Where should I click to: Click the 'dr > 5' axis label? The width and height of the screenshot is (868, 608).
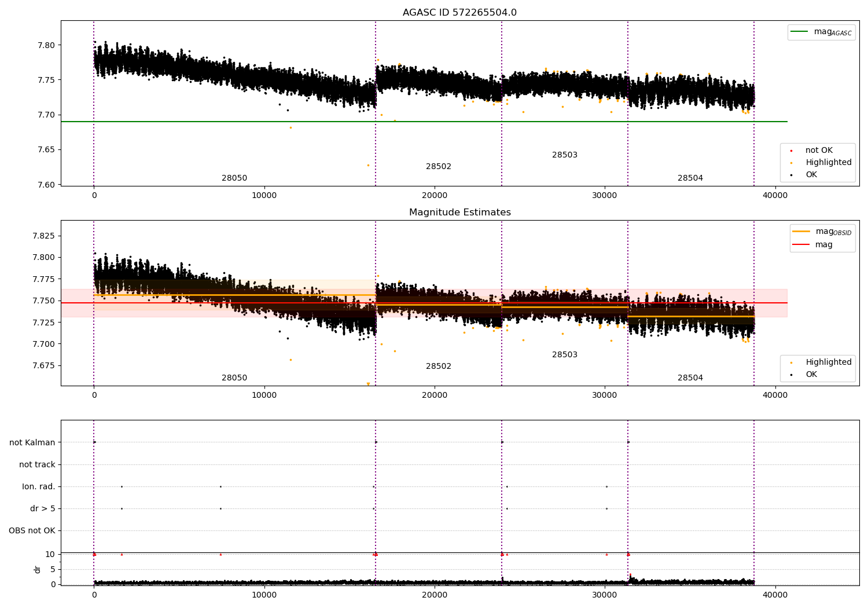[43, 509]
